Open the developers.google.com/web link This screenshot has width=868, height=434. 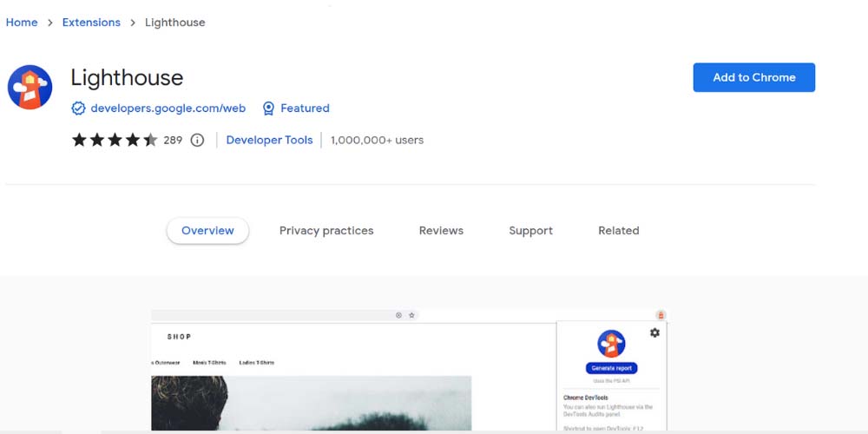click(x=168, y=108)
